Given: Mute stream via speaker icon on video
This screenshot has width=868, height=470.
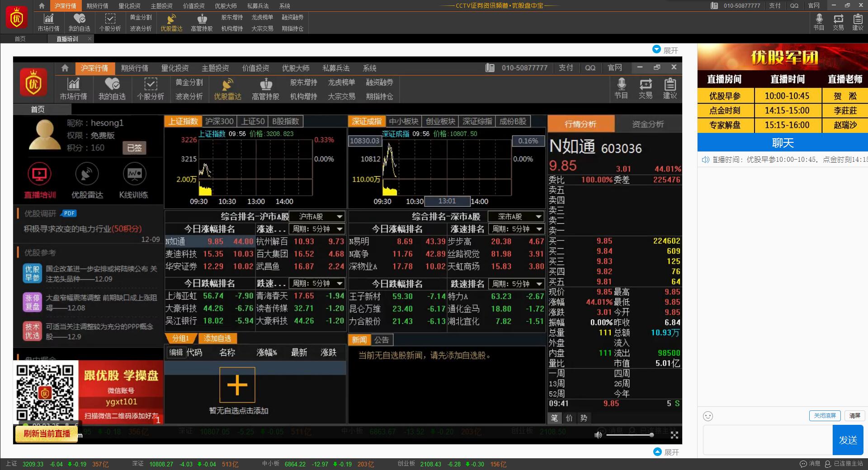Looking at the screenshot, I should 599,435.
